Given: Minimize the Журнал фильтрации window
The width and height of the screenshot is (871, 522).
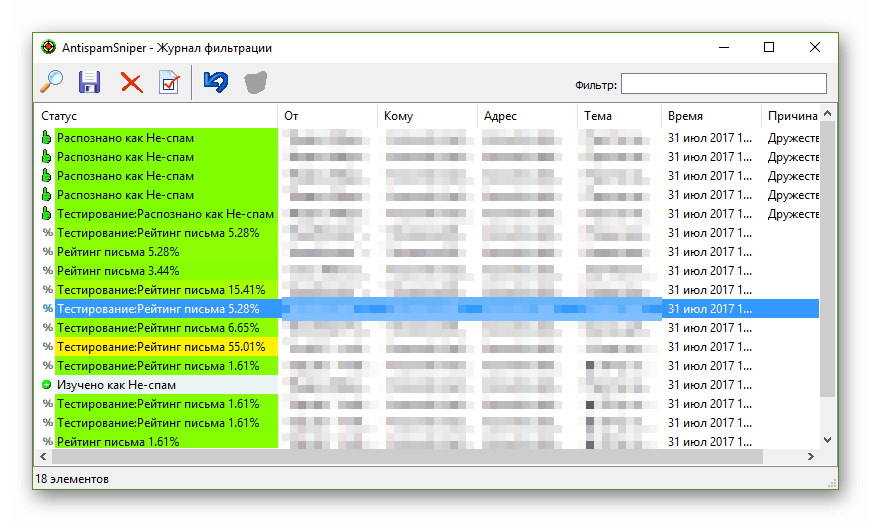Looking at the screenshot, I should coord(724,47).
